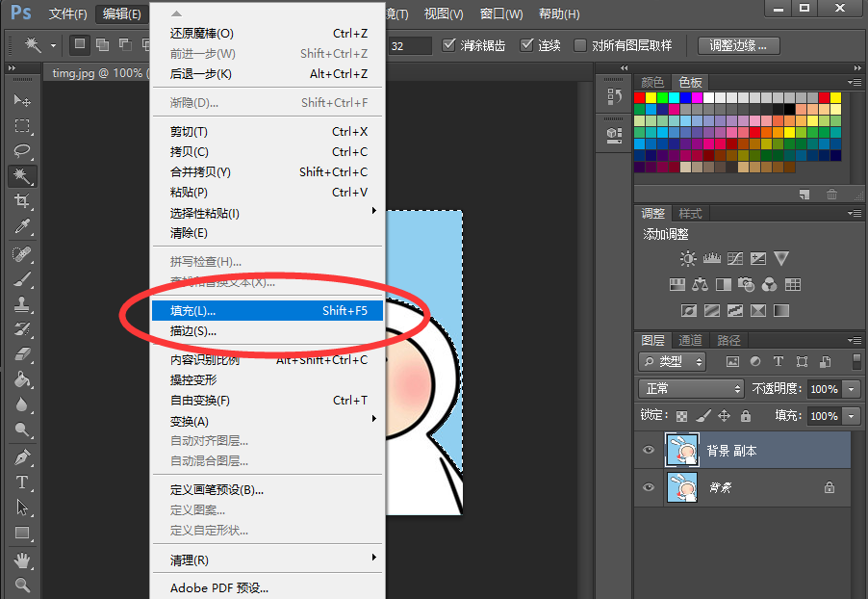Select the Lasso tool
This screenshot has height=599, width=868.
pyautogui.click(x=22, y=151)
